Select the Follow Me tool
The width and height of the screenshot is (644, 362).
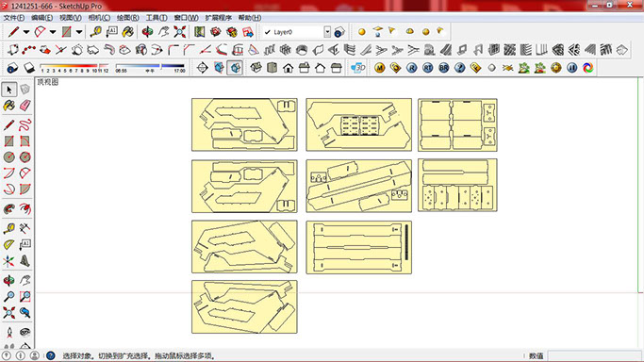point(9,209)
